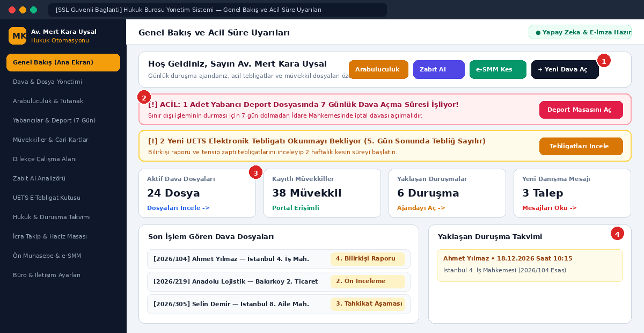Click + Yeni Dava Aç button

coord(565,69)
